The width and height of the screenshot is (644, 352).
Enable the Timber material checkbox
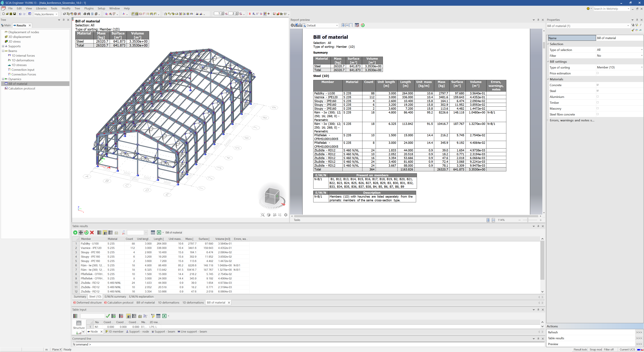pyautogui.click(x=598, y=102)
